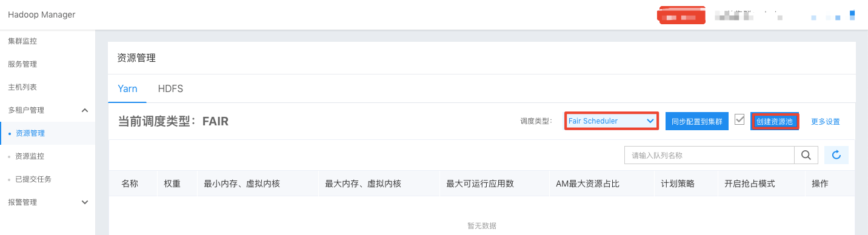Open the Fair Scheduler dropdown
Image resolution: width=868 pixels, height=235 pixels.
611,121
